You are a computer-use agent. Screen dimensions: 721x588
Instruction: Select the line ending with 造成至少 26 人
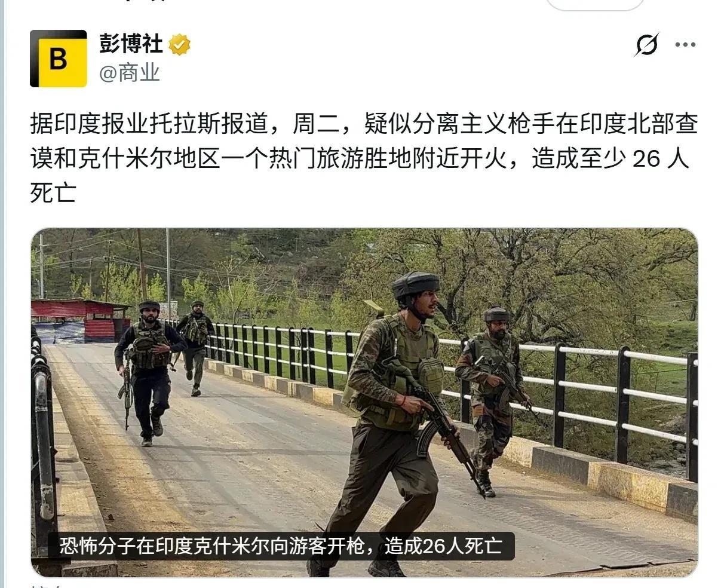pyautogui.click(x=360, y=159)
